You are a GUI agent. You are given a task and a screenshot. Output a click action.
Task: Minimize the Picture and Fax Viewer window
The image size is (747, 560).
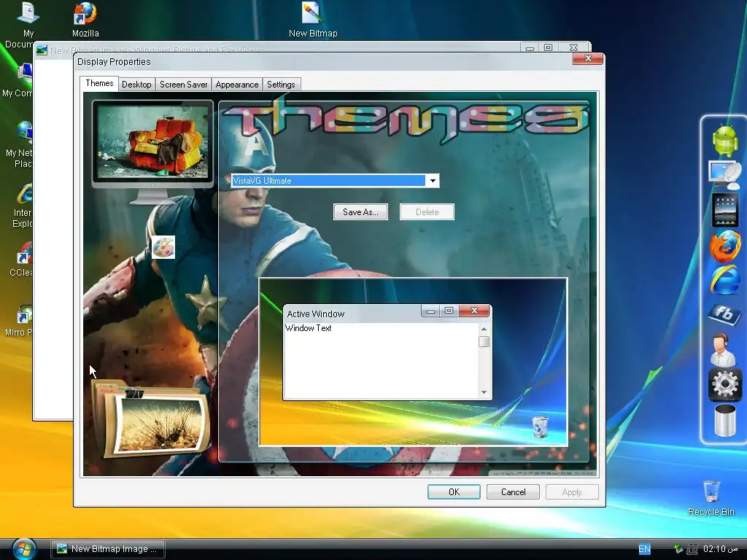(x=530, y=47)
